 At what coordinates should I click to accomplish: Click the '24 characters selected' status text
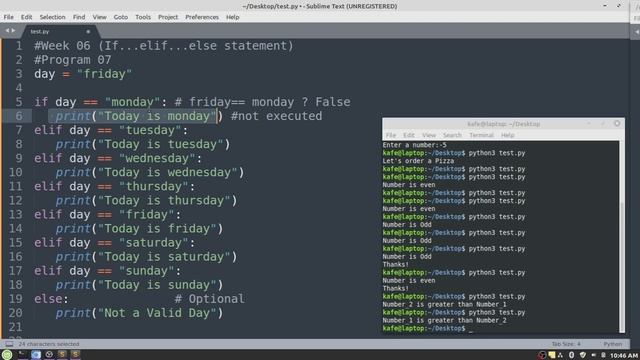49,344
